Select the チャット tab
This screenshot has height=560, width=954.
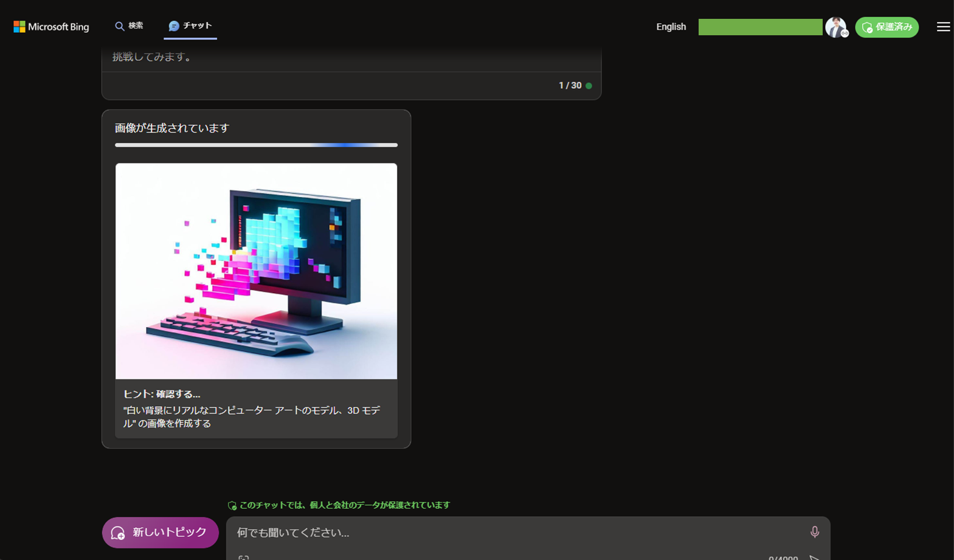pos(190,26)
